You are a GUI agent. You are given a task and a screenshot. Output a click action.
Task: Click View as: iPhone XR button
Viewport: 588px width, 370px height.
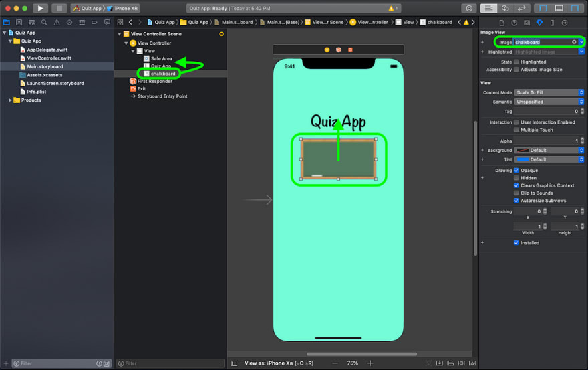pyautogui.click(x=279, y=363)
